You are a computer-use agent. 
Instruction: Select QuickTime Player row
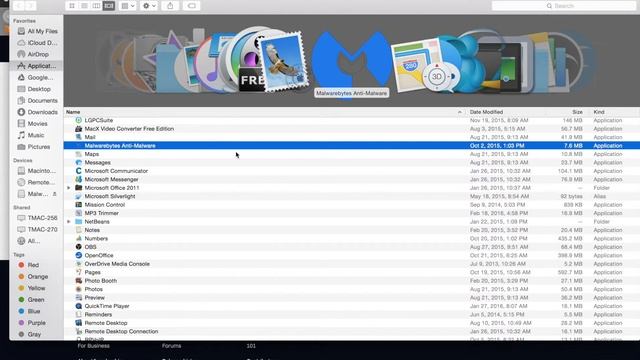351,306
